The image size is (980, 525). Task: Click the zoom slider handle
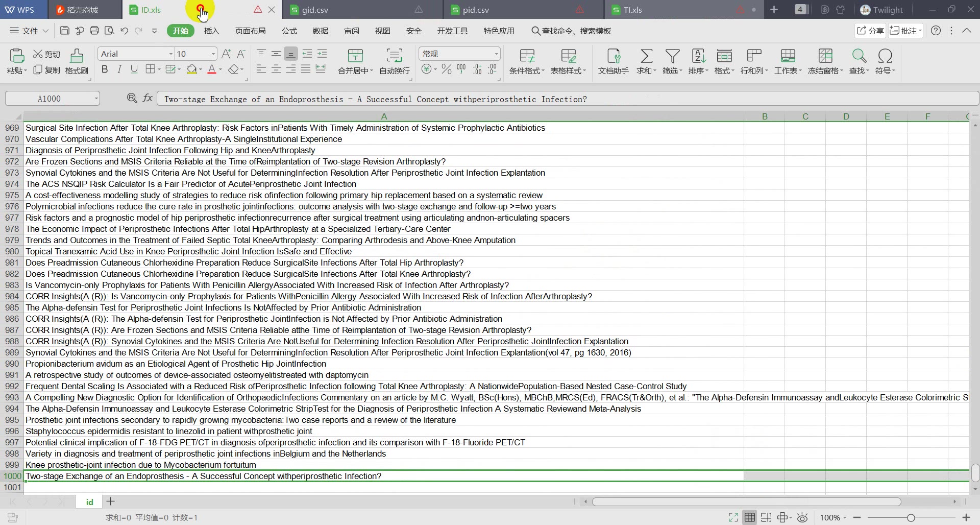911,517
